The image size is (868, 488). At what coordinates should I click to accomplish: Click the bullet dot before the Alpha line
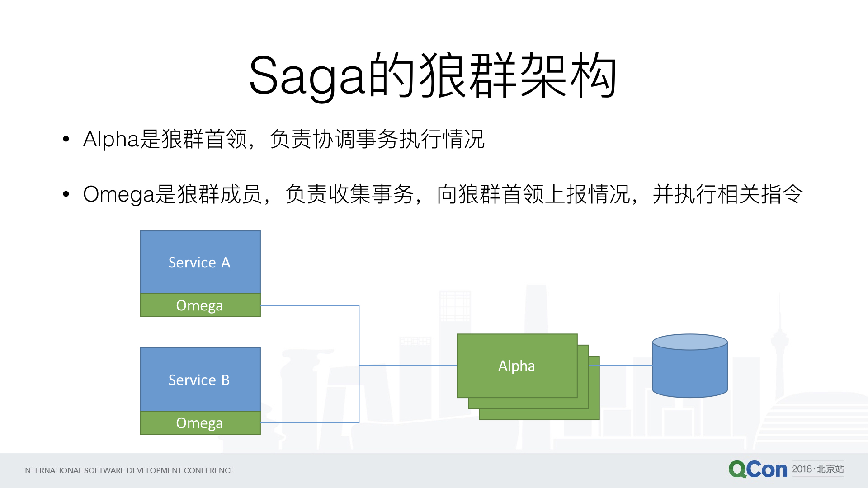[66, 139]
